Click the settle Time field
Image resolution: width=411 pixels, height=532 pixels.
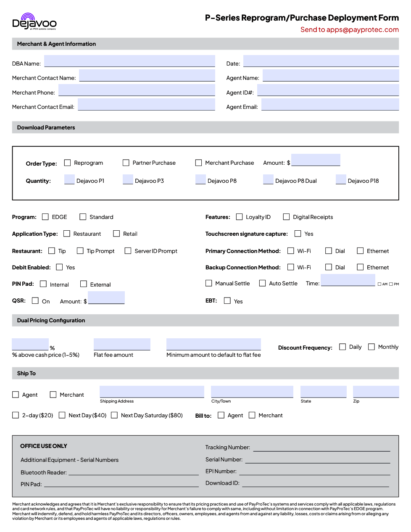348,280
